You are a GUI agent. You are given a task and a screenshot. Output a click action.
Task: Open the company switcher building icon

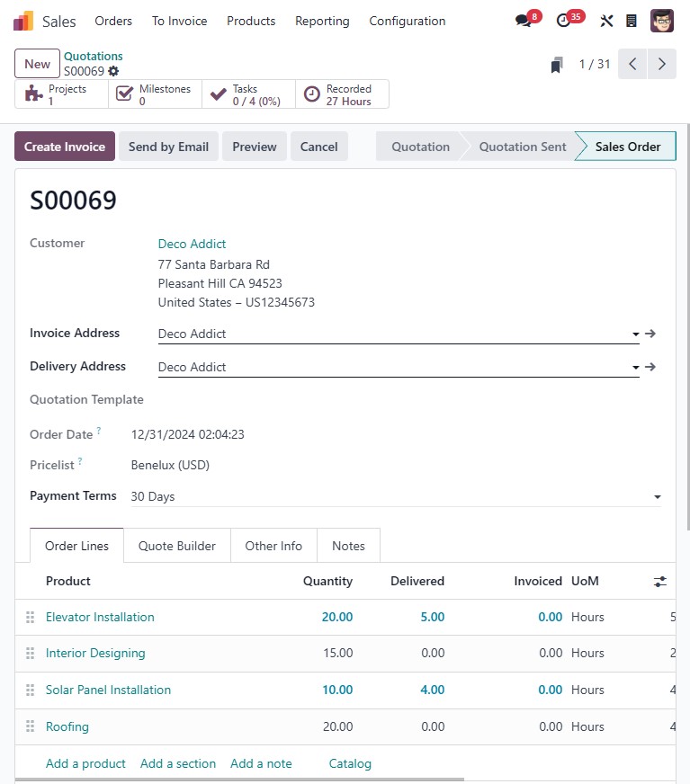tap(632, 19)
